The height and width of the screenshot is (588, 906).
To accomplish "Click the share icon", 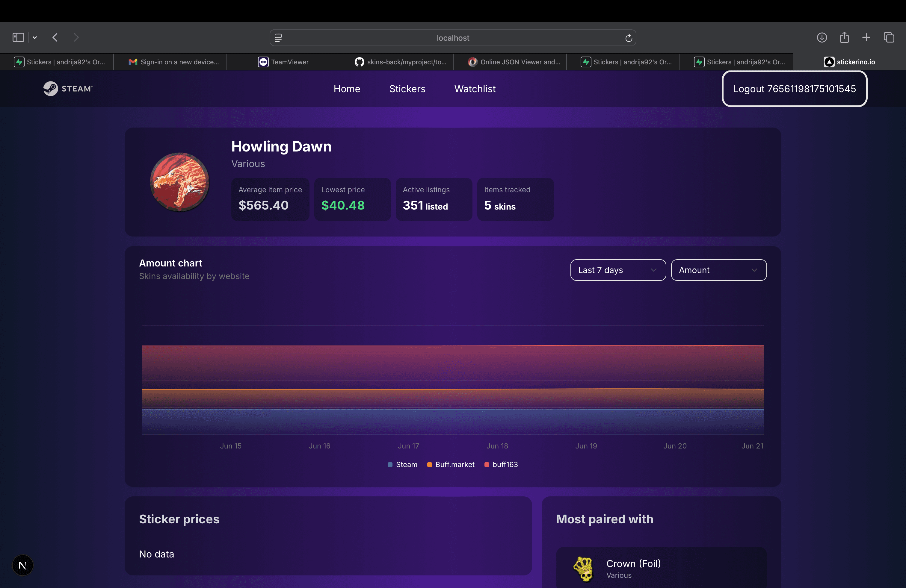I will click(844, 37).
